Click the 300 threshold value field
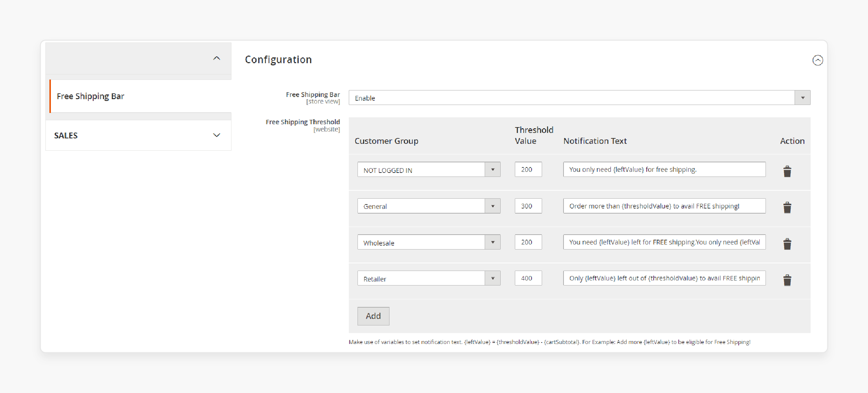This screenshot has width=868, height=393. (528, 206)
